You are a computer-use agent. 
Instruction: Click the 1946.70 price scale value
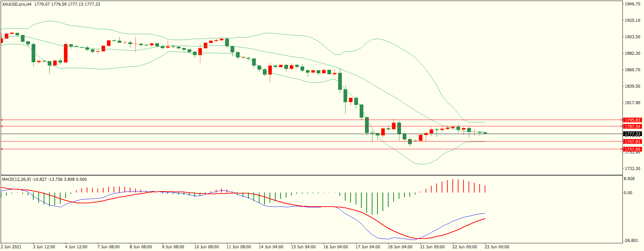(x=632, y=4)
